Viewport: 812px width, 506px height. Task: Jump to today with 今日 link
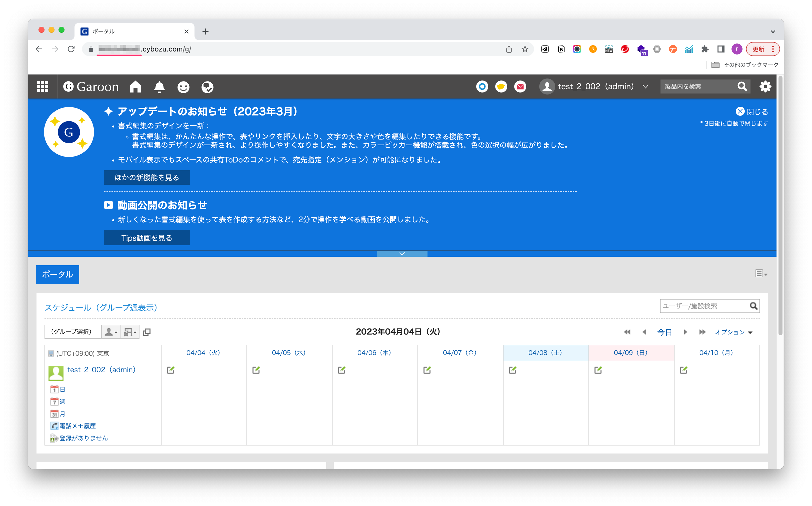point(664,332)
